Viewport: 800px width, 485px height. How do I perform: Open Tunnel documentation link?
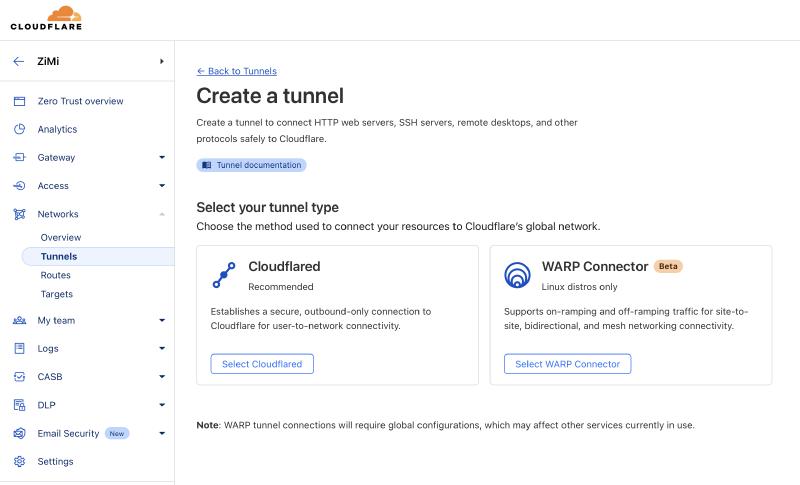252,165
